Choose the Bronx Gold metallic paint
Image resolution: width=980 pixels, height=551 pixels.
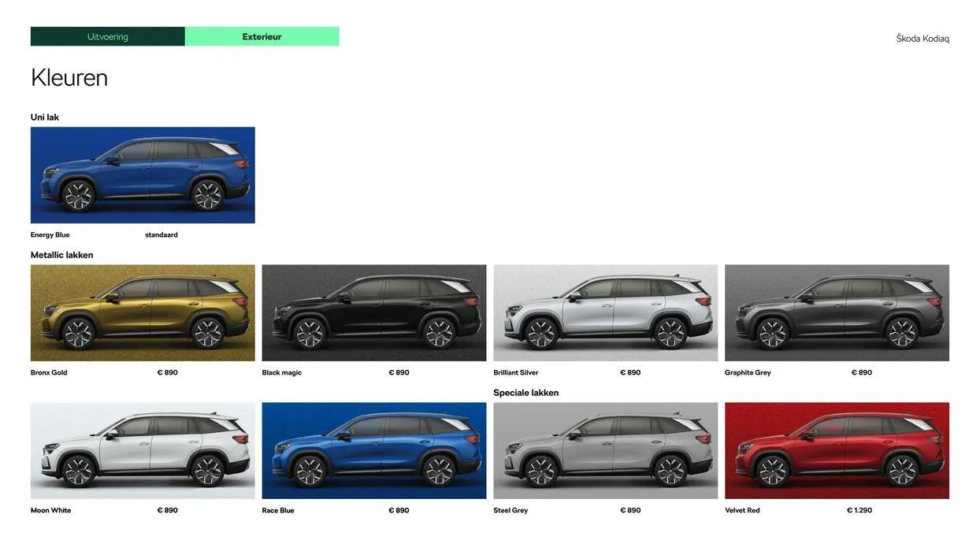143,312
